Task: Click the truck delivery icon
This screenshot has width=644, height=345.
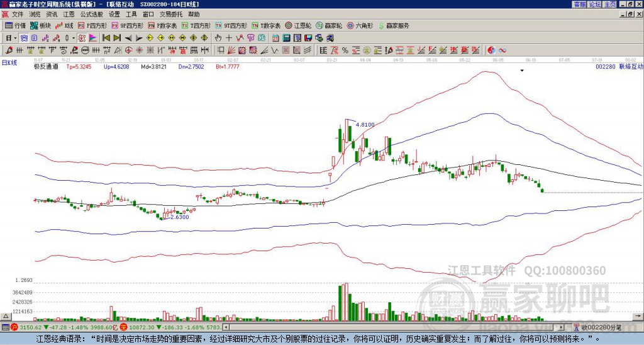Action: pos(330,38)
